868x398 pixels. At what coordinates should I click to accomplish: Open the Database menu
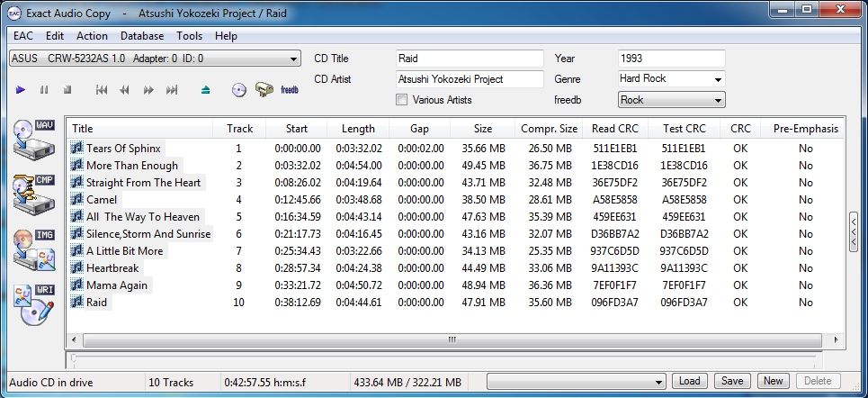pos(142,36)
